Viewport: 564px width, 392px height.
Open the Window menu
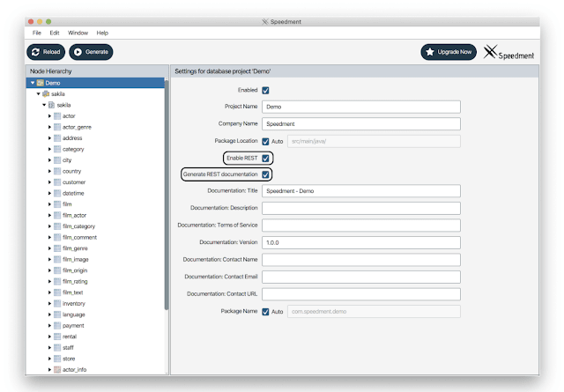[78, 33]
